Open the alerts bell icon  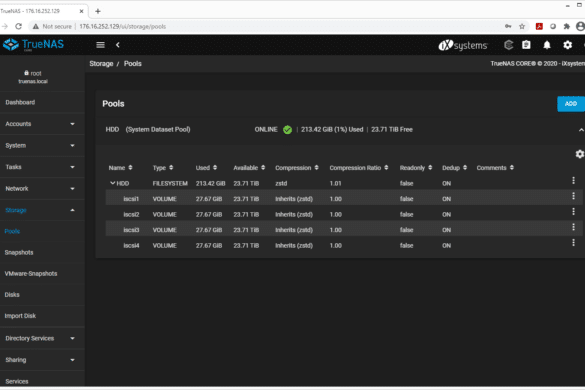[x=547, y=45]
